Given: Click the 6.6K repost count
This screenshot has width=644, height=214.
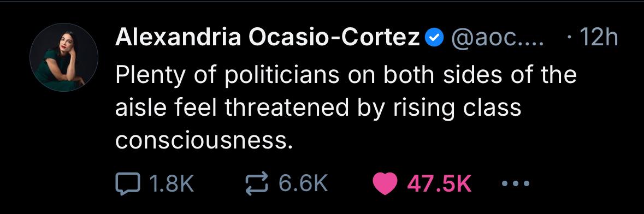Looking at the screenshot, I should coord(303,183).
